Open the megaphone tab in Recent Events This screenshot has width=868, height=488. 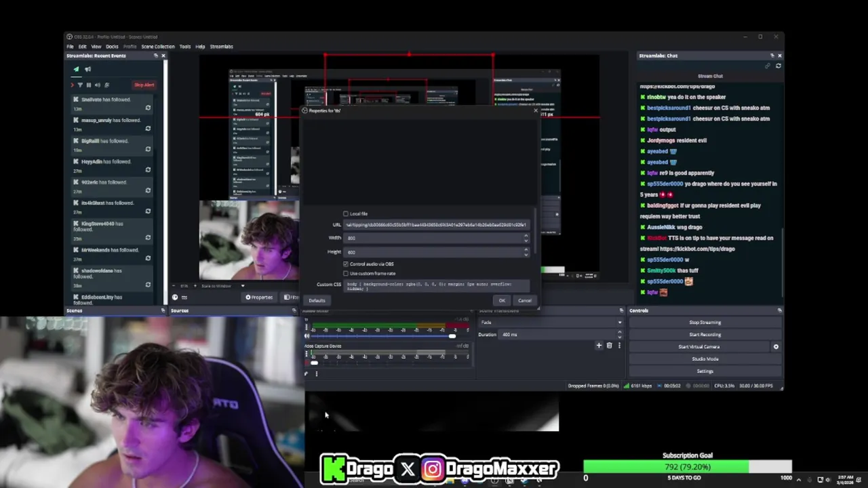point(87,69)
